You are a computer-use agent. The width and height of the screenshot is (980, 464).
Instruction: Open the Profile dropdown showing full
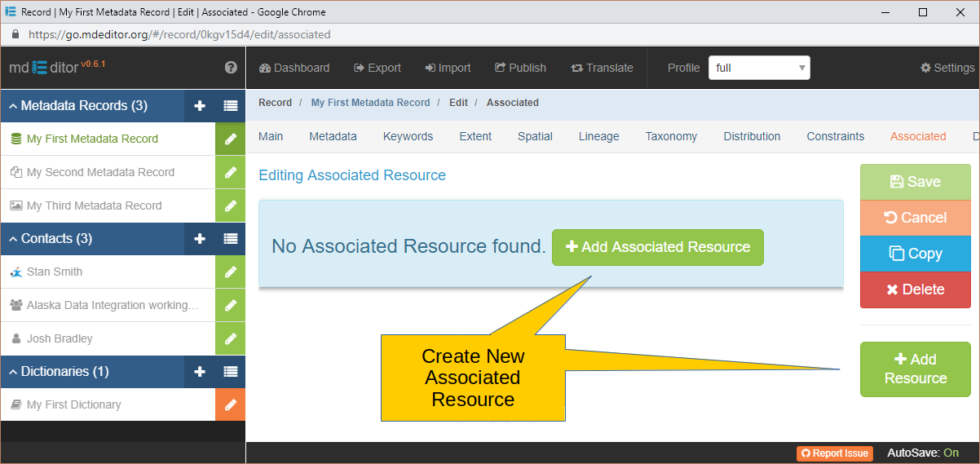click(x=759, y=68)
